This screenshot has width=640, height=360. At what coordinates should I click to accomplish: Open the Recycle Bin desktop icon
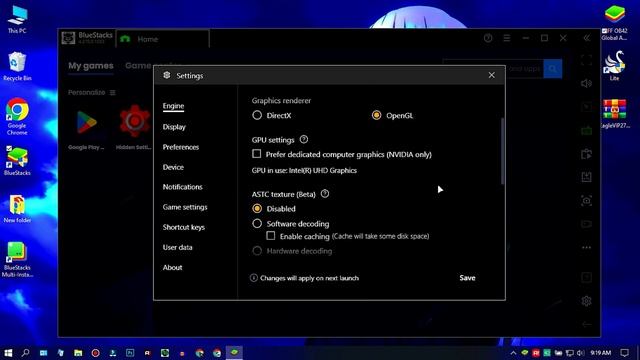17,67
